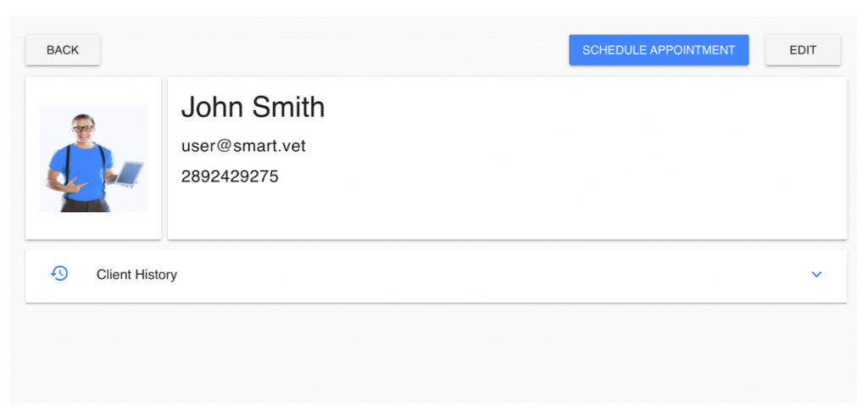The image size is (868, 418).
Task: Expand Client History with the chevron arrow
Action: [816, 274]
